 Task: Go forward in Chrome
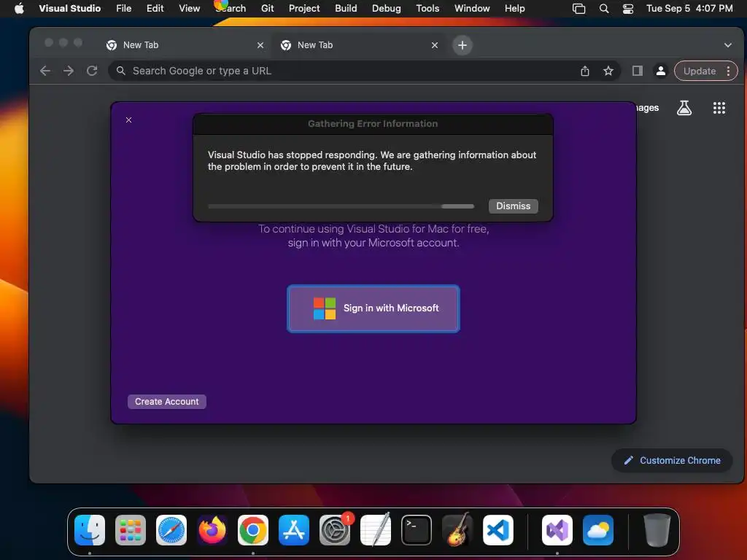pos(69,71)
